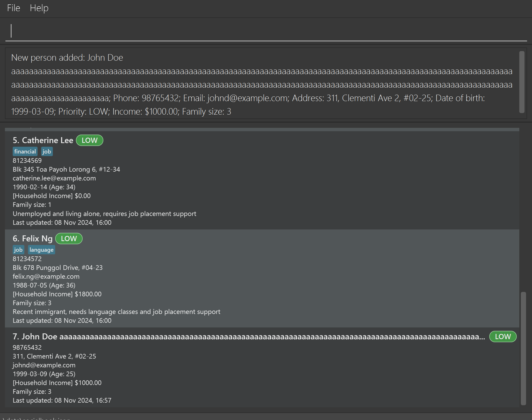Click Felix Ng's LOW priority badge
Viewport: 532px width, 420px height.
pos(69,239)
